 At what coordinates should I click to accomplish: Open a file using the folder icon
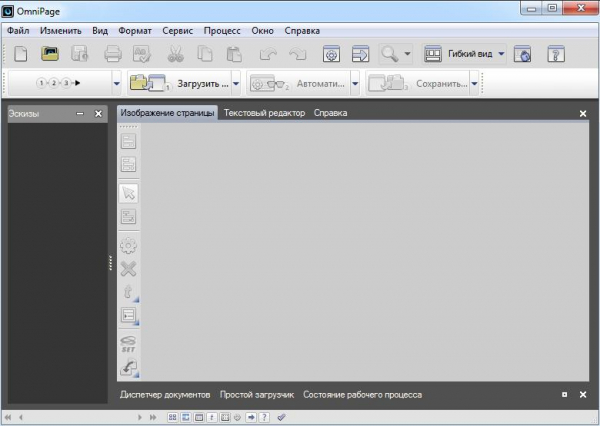(50, 54)
